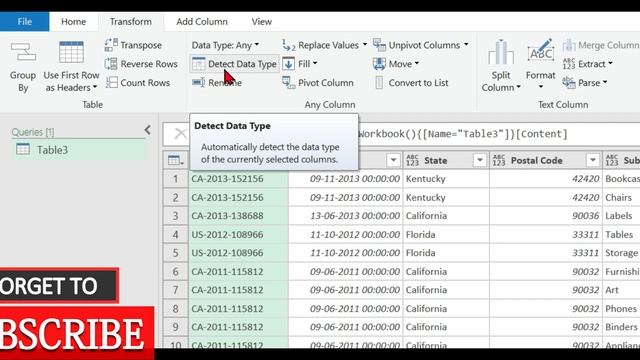Viewport: 640px width, 360px height.
Task: Click cell CA-2013-138688 in row 3
Action: click(238, 216)
